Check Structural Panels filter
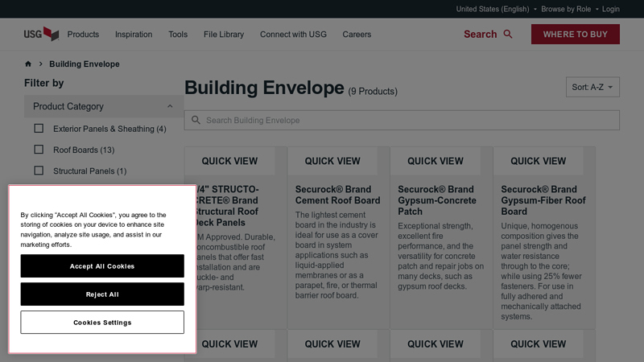This screenshot has width=644, height=362. tap(39, 171)
